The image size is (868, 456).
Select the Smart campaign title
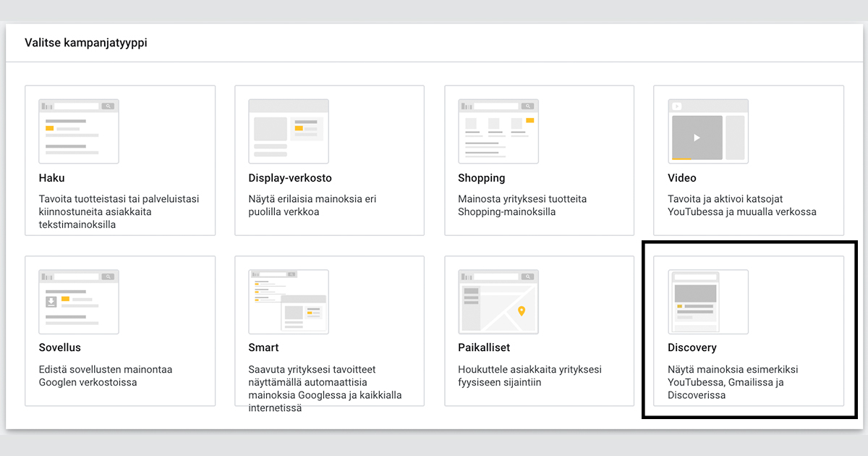coord(263,348)
